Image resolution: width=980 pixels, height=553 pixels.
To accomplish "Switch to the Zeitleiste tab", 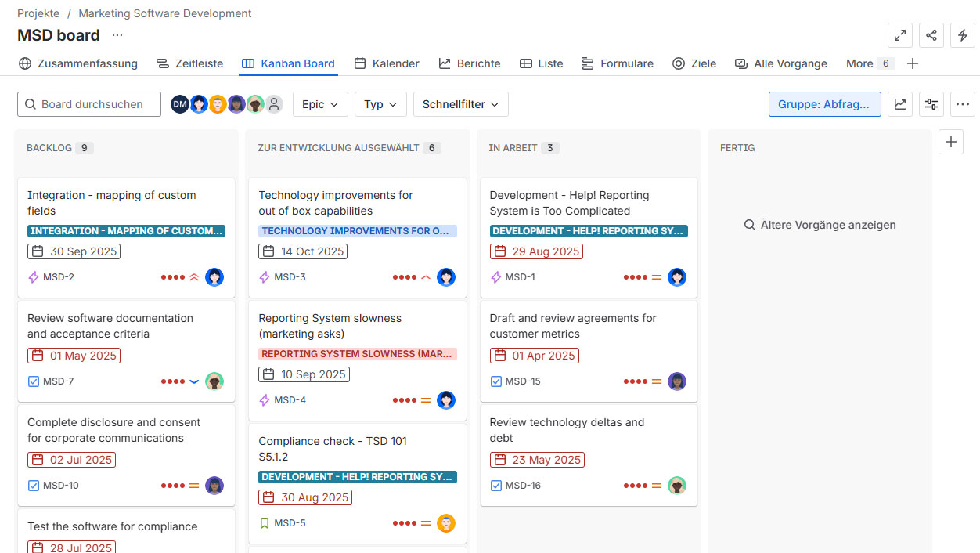I will point(189,63).
